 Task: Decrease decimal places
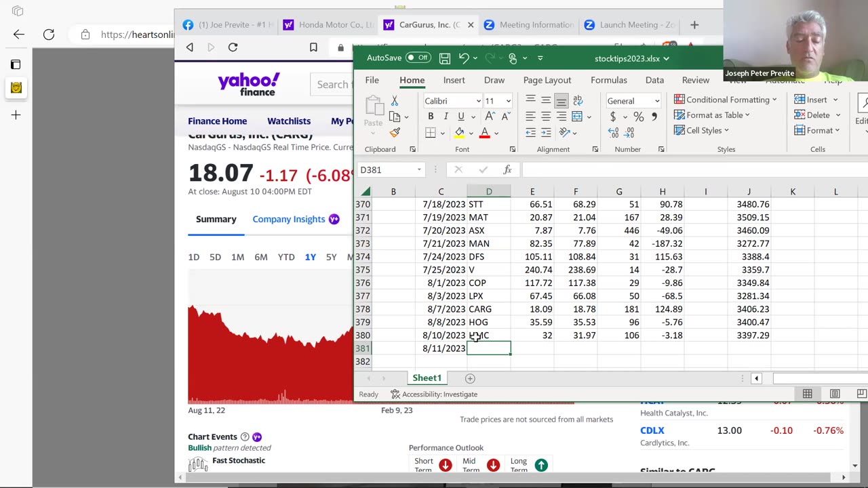(x=629, y=133)
